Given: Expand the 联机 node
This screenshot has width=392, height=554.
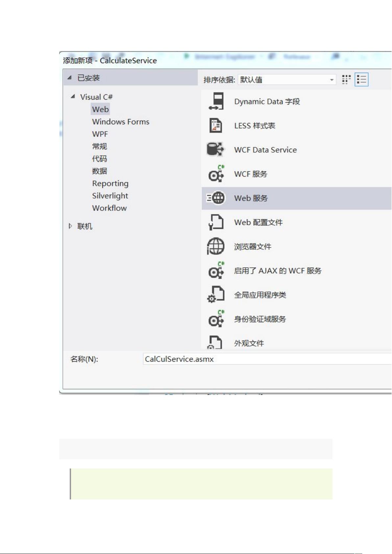Looking at the screenshot, I should pyautogui.click(x=70, y=226).
